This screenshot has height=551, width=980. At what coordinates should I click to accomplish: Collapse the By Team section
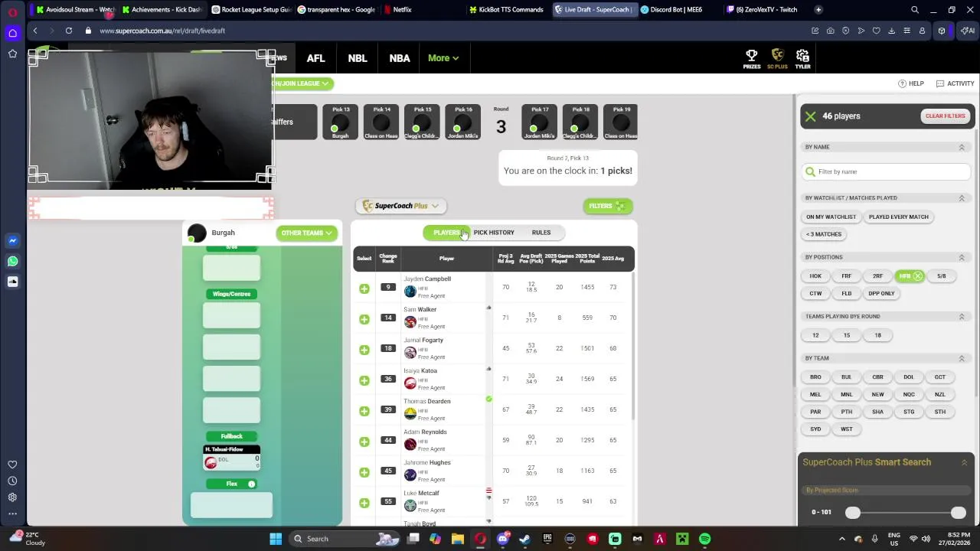point(962,358)
